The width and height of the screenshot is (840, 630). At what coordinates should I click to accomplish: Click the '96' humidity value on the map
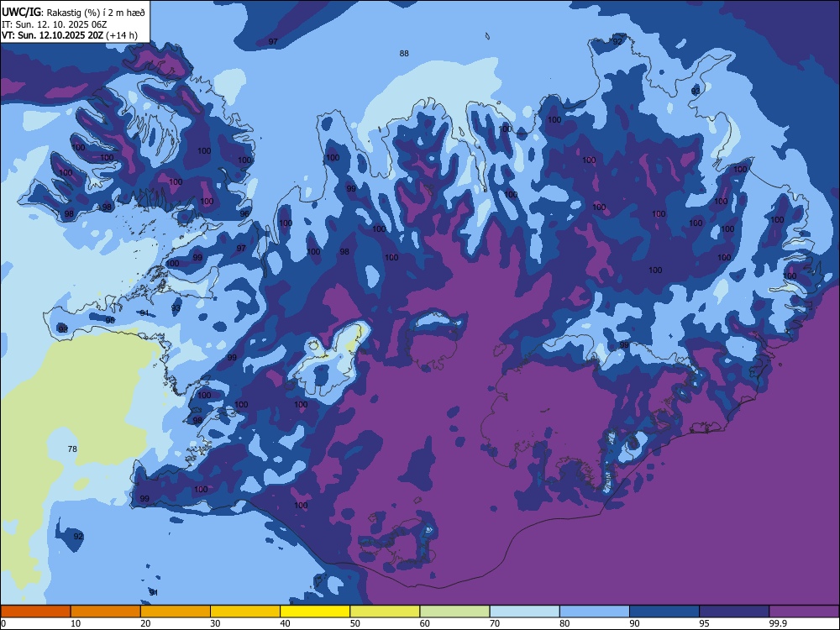click(244, 213)
